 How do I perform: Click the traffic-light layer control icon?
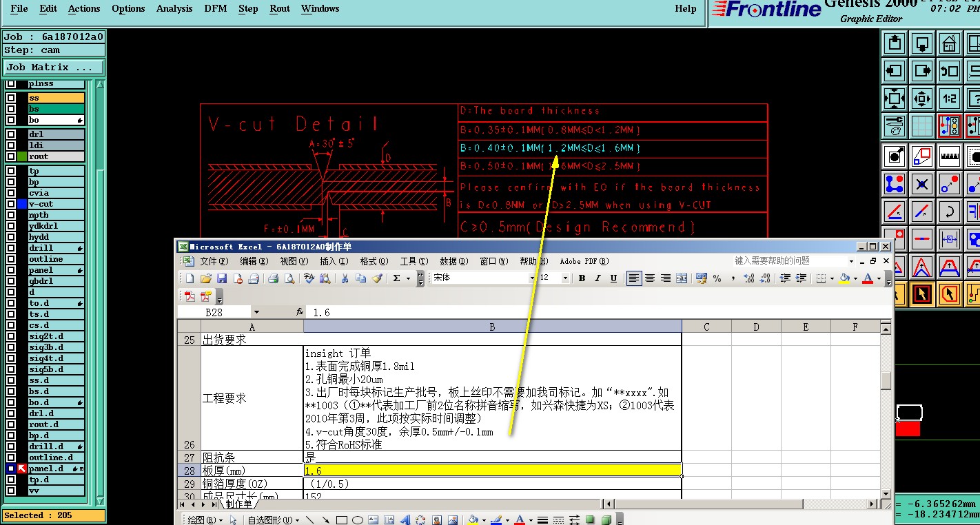950,126
